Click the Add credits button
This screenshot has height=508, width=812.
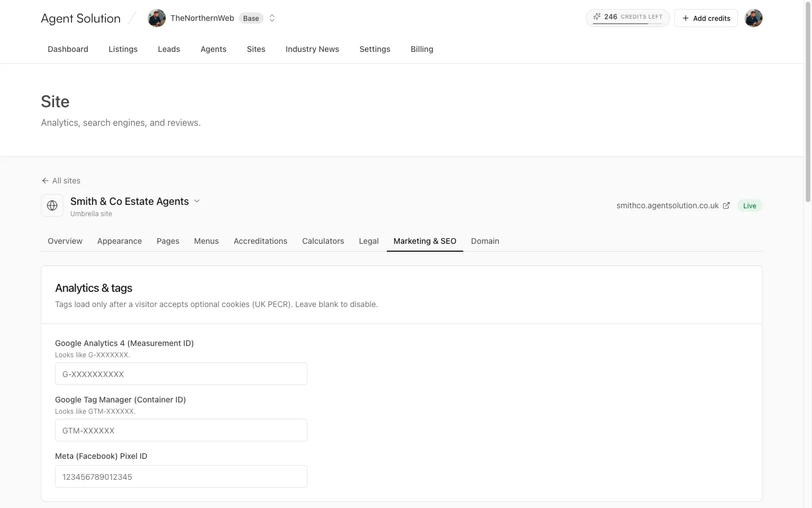click(706, 18)
